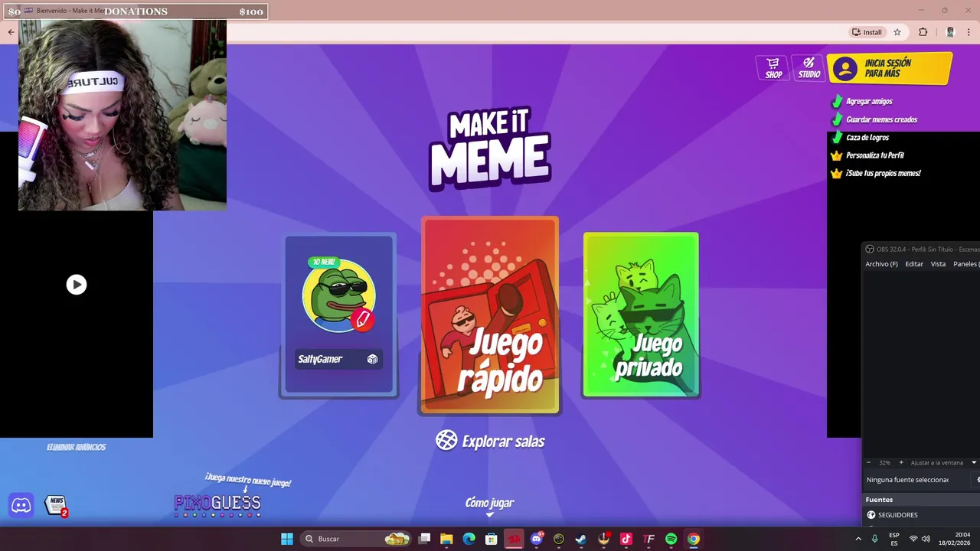The height and width of the screenshot is (551, 980).
Task: Open Archivo menu in OBS
Action: [881, 264]
